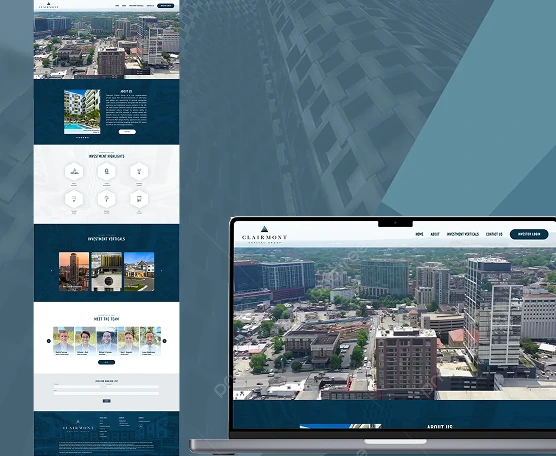Click the next arrow of Meet the Team carousel
Image resolution: width=556 pixels, height=456 pixels.
click(164, 341)
